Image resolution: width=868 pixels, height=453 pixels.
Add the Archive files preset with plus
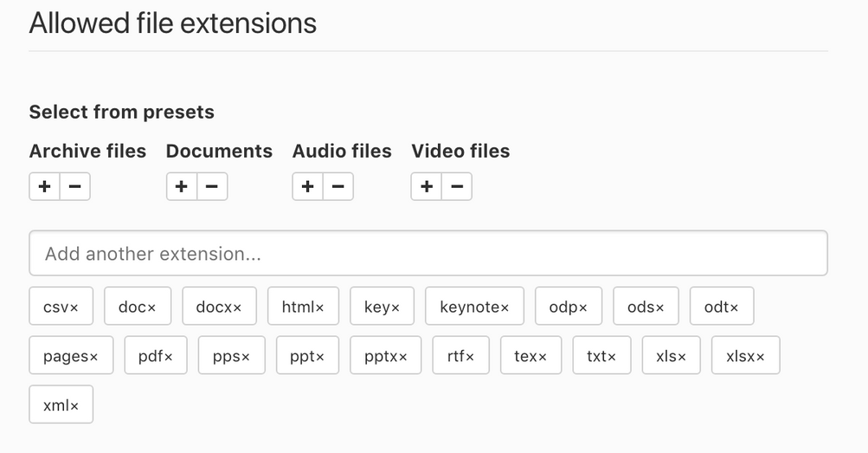click(44, 186)
